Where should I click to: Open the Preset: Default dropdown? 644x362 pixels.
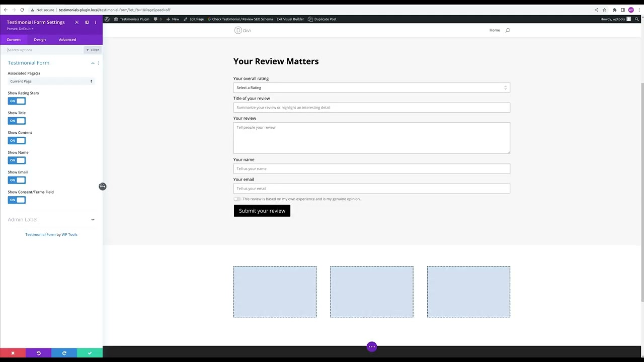pyautogui.click(x=20, y=29)
